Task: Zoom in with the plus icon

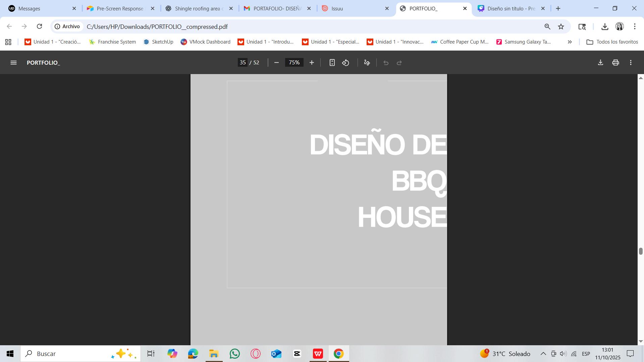Action: tap(312, 63)
